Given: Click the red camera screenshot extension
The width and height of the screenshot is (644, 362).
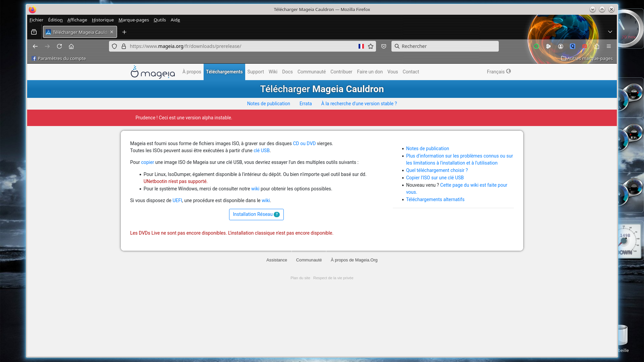Looking at the screenshot, I should click(585, 46).
